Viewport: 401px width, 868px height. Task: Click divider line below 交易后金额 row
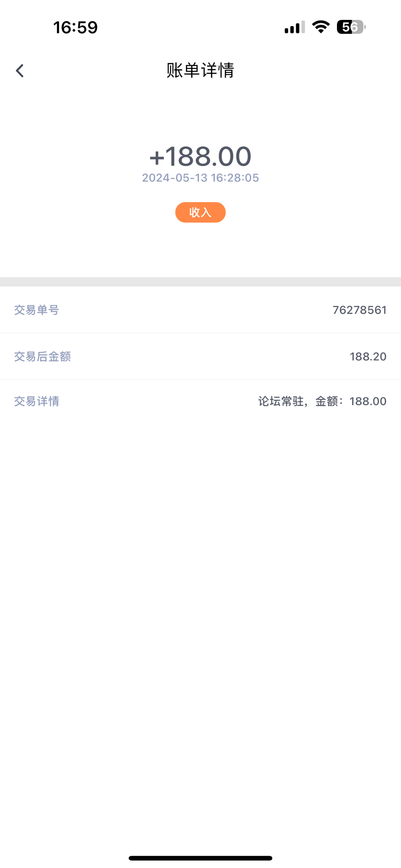click(x=200, y=380)
